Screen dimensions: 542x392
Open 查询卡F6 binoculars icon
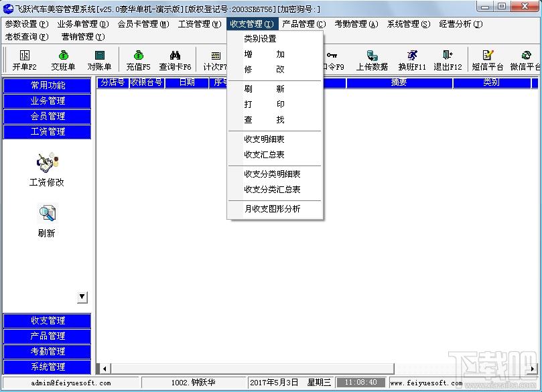[175, 55]
